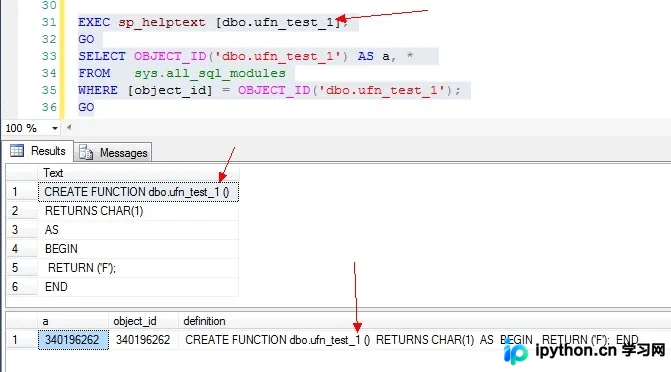Click the 'object_id' column header

143,321
